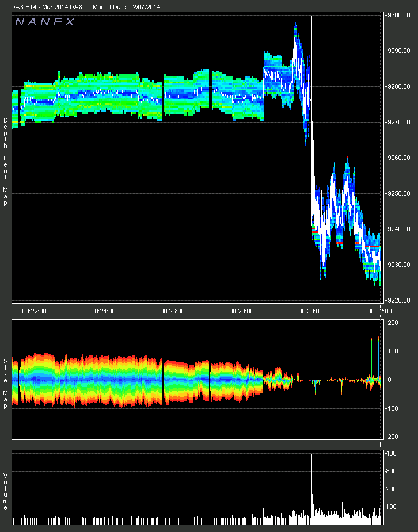Screen dimensions: 418x532
Task: Select the Market Date: 02/07/2014 text
Action: click(126, 7)
